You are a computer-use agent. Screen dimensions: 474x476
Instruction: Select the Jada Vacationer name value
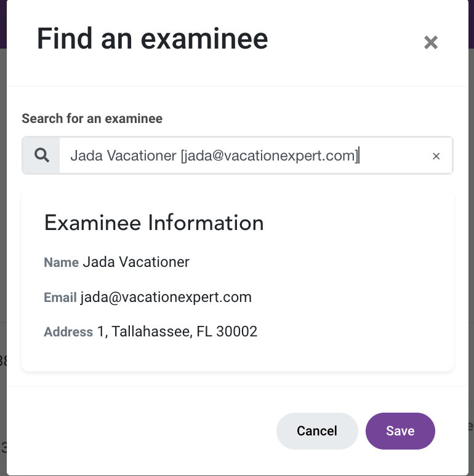tap(136, 262)
